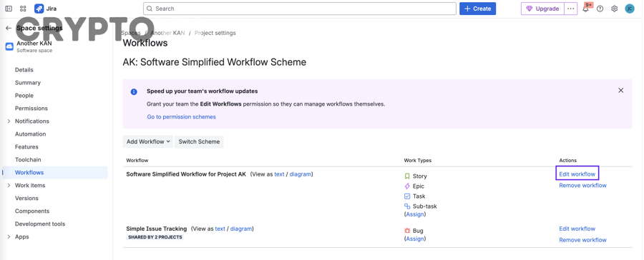
Task: Click the Another KAN space icon
Action: click(x=9, y=46)
